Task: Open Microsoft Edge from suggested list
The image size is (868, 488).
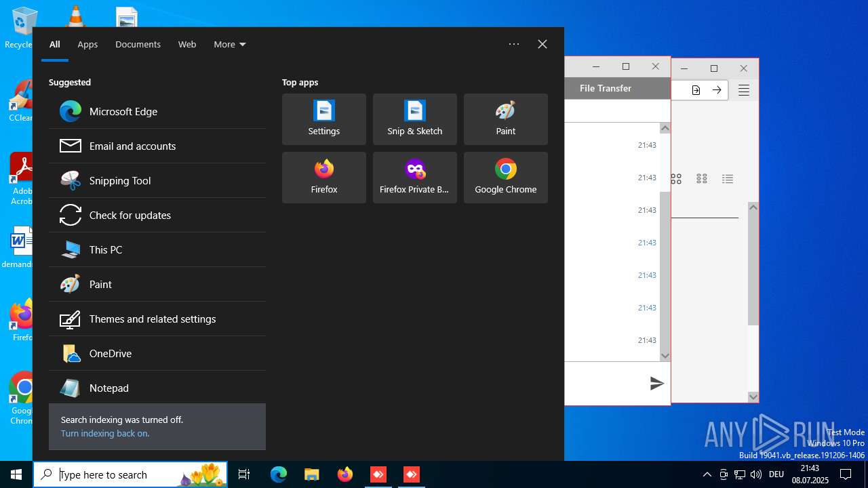Action: tap(157, 111)
